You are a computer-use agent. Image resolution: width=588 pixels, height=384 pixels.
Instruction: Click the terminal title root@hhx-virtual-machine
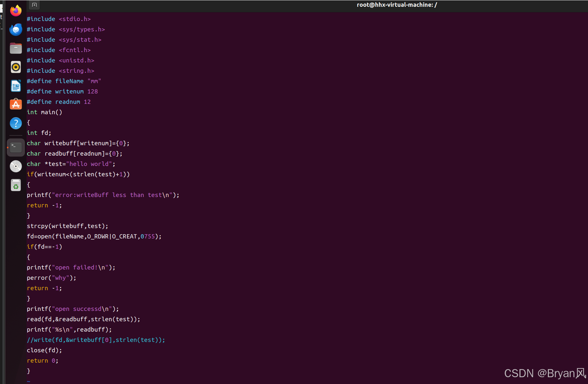[x=397, y=5]
